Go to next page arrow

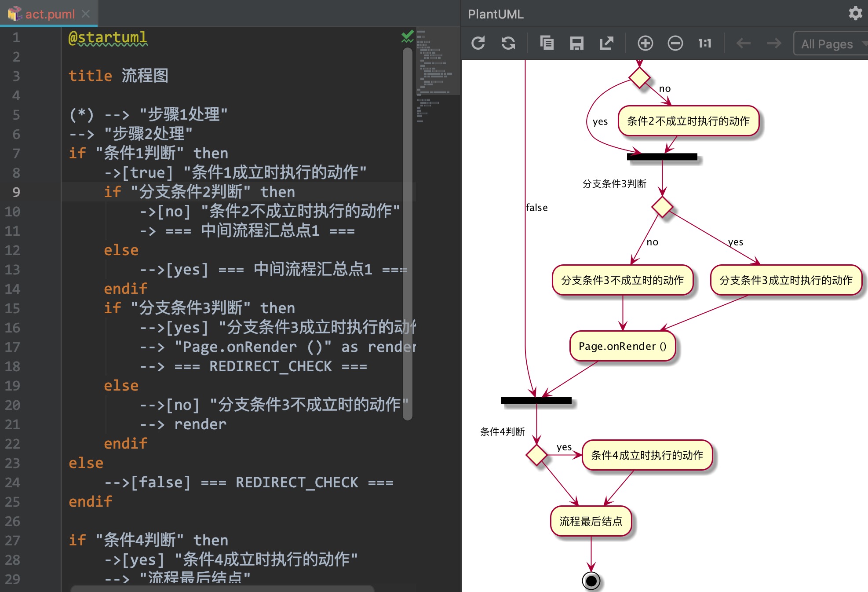tap(774, 43)
